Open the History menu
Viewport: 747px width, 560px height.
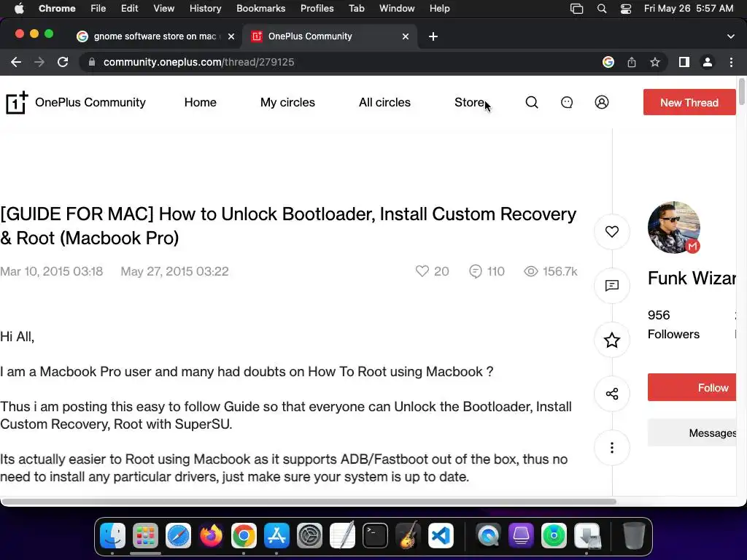point(205,9)
